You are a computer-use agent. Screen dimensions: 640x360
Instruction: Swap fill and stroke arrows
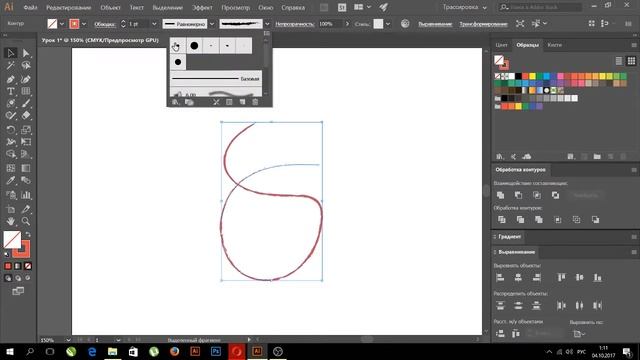click(28, 235)
